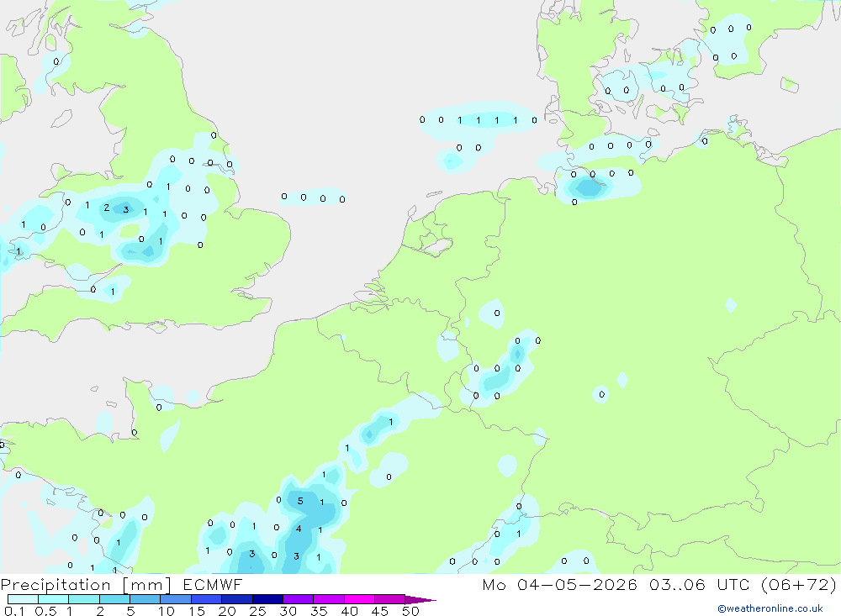Click the "UTC" label
Screen dimensions: 841x616
pos(733,584)
